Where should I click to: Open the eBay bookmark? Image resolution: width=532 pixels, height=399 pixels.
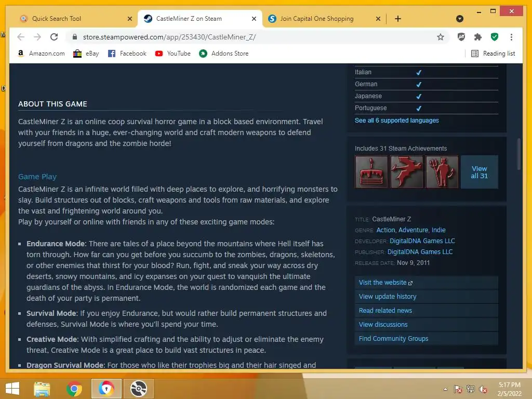pyautogui.click(x=86, y=54)
